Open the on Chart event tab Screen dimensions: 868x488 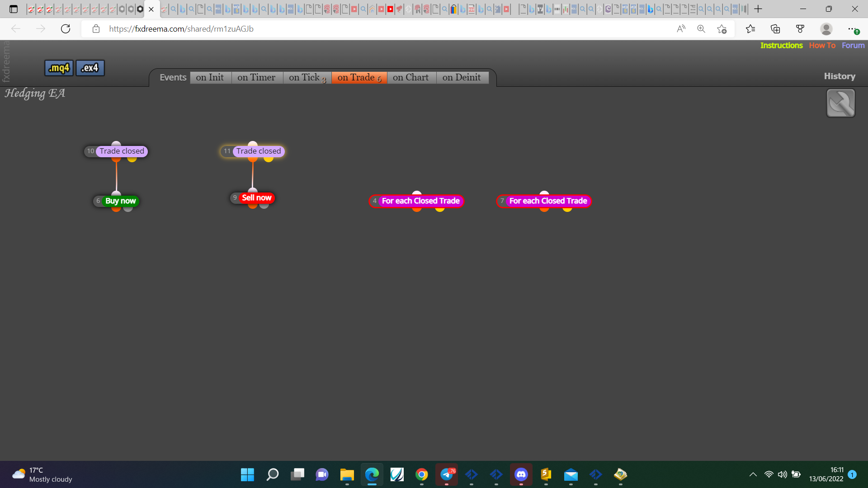[x=411, y=78]
